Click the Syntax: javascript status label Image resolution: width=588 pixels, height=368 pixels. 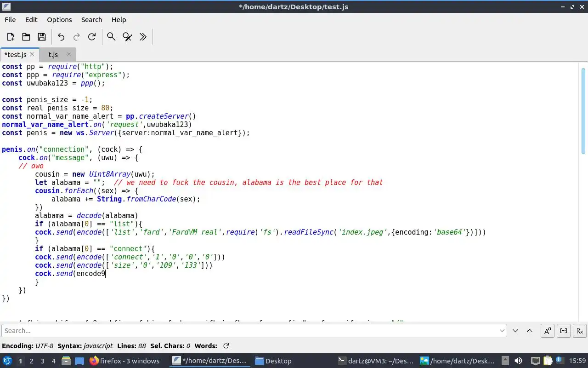tap(85, 346)
